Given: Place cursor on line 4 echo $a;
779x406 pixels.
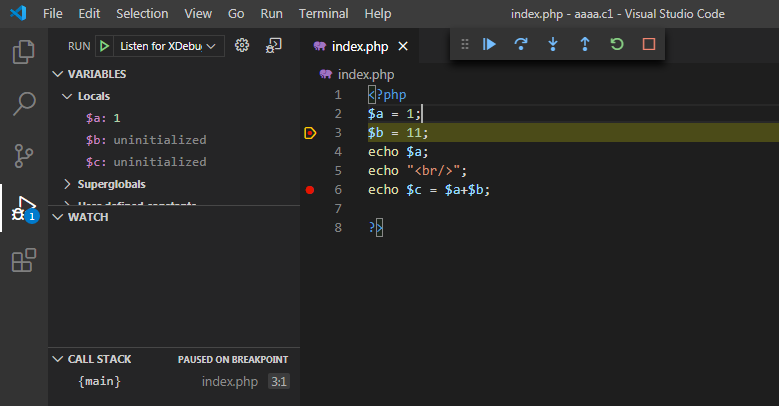Looking at the screenshot, I should (398, 152).
